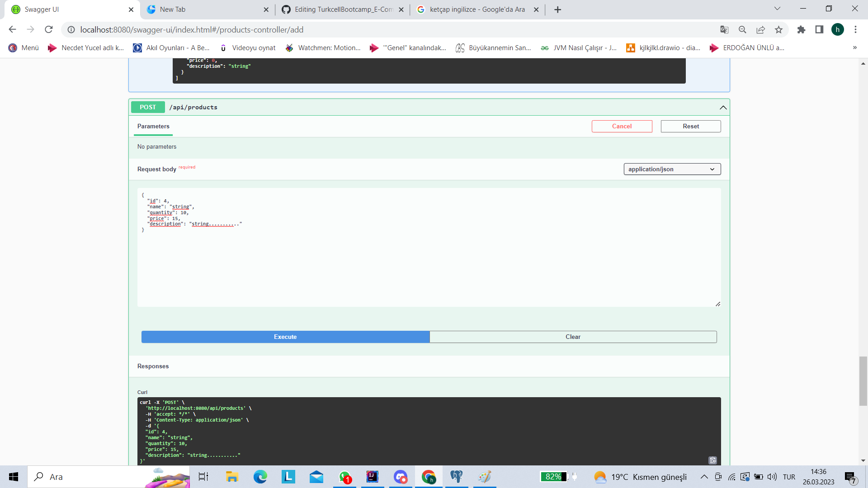Share this page icon
Viewport: 868px width, 488px height.
(x=760, y=29)
